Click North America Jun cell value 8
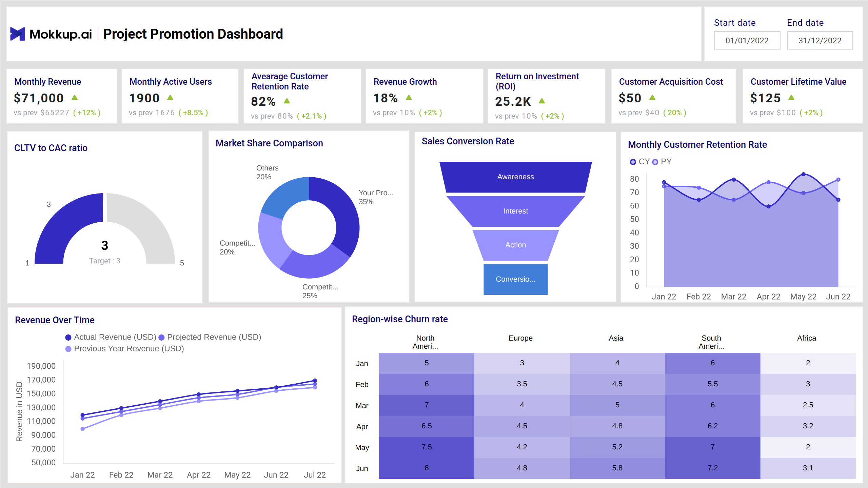Screen dimensions: 868x488 427,468
